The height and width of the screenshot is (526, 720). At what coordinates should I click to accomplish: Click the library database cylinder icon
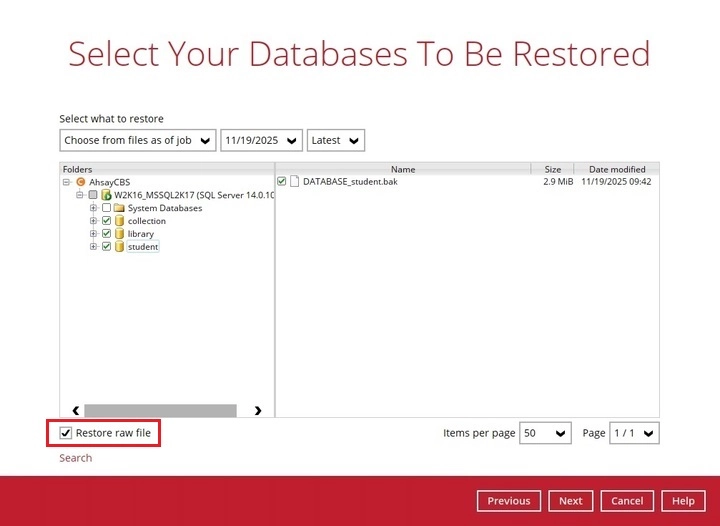[119, 234]
